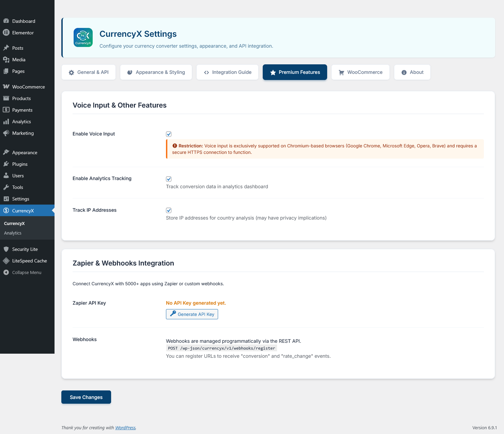Select the CurrencyX dollar icon in sidebar
The image size is (504, 434).
pyautogui.click(x=6, y=210)
